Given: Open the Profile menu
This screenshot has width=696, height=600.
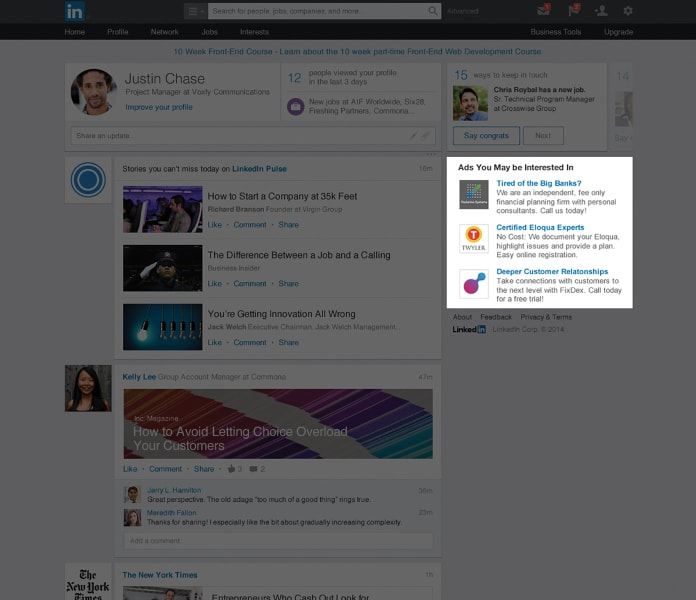Looking at the screenshot, I should point(118,32).
